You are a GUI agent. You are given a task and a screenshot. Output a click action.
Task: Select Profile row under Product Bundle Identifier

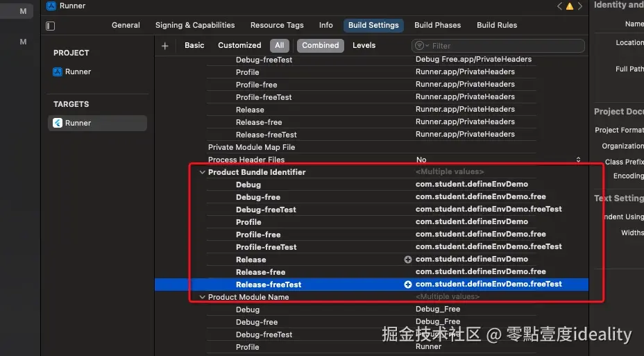click(x=372, y=222)
